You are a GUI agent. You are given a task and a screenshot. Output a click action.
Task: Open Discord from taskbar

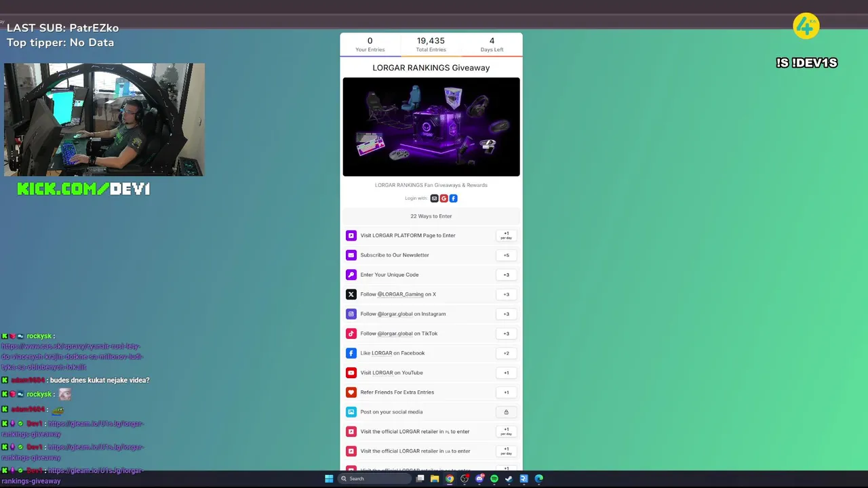[x=479, y=479]
